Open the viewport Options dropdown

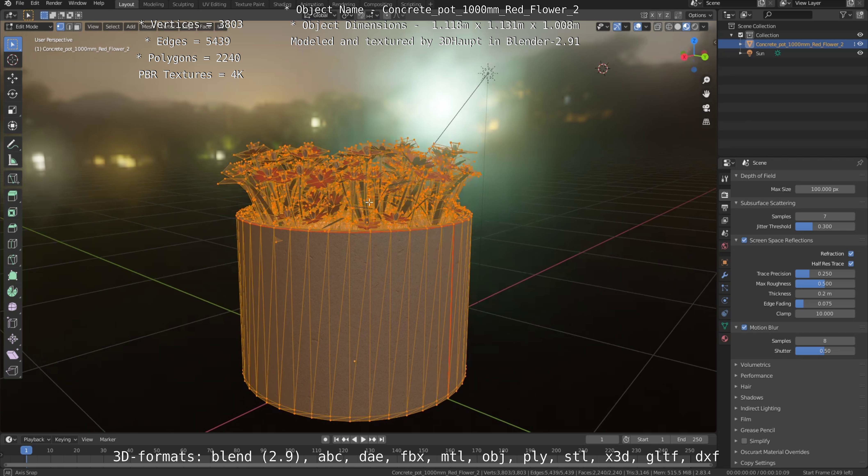click(x=700, y=15)
